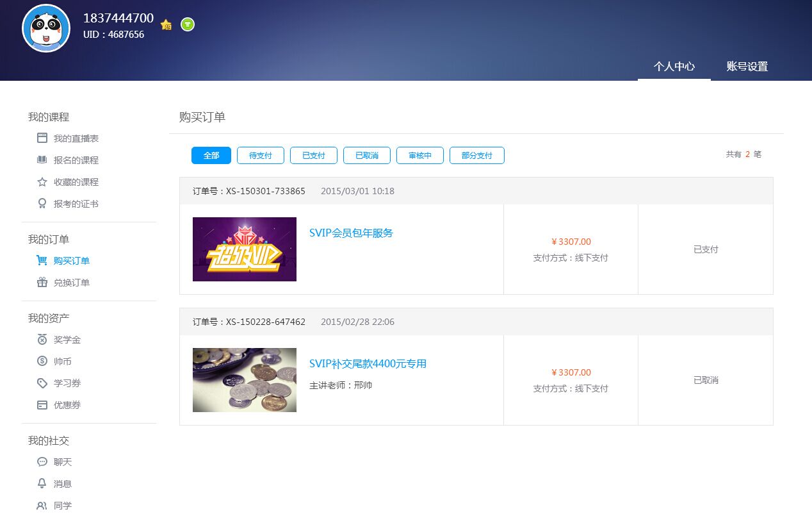The width and height of the screenshot is (812, 514).
Task: Click the gift icon for 兑换订单
Action: coord(42,283)
